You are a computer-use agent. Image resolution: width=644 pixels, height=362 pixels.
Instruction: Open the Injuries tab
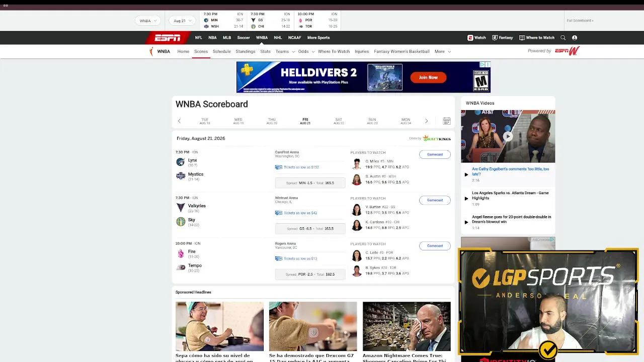(x=362, y=51)
